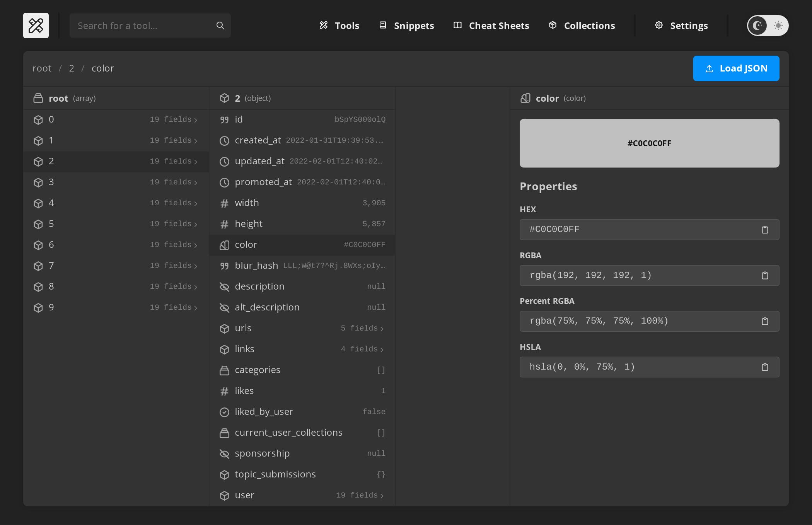Image resolution: width=812 pixels, height=525 pixels.
Task: Click the copy icon for the HSLA value
Action: (x=765, y=367)
